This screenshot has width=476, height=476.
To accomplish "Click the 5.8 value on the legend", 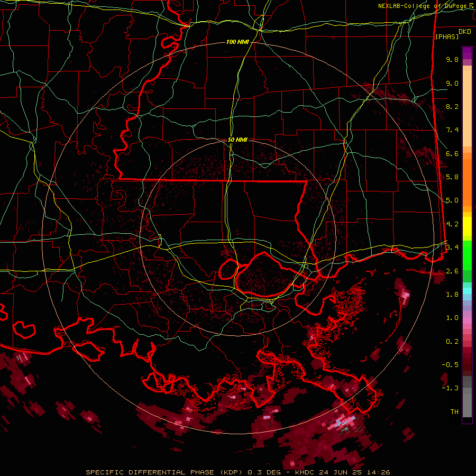I will coord(452,177).
